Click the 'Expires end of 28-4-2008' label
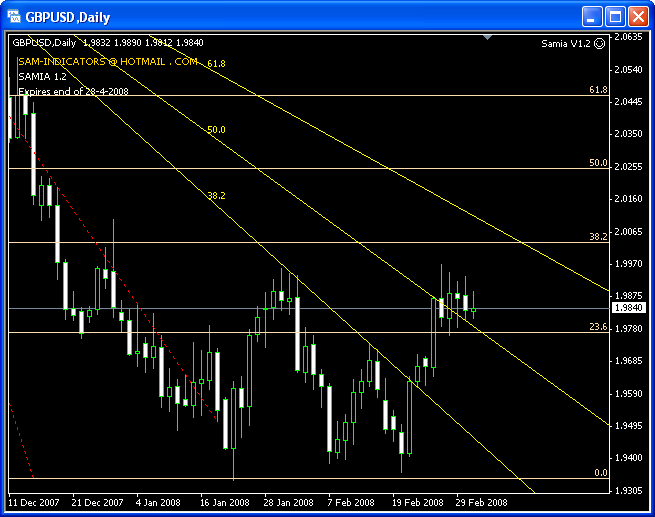Screen dimensions: 655x517 [73, 91]
